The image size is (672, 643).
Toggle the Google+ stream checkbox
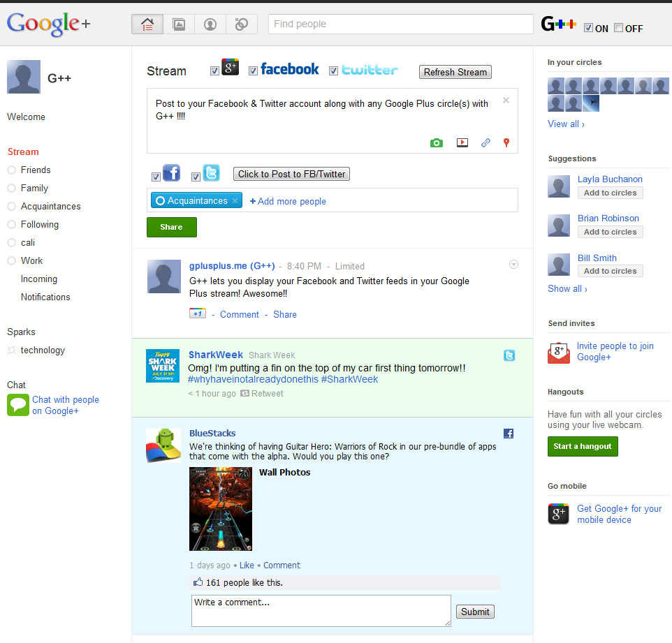214,71
